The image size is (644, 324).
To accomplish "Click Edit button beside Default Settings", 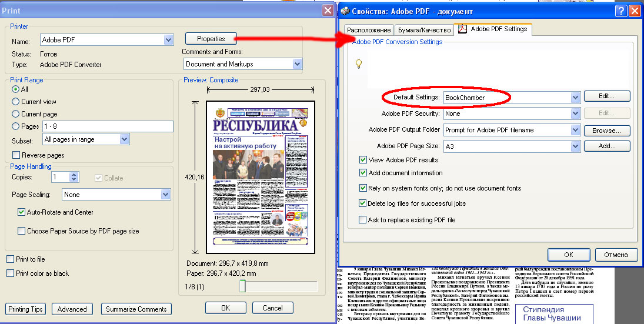I will tap(607, 96).
